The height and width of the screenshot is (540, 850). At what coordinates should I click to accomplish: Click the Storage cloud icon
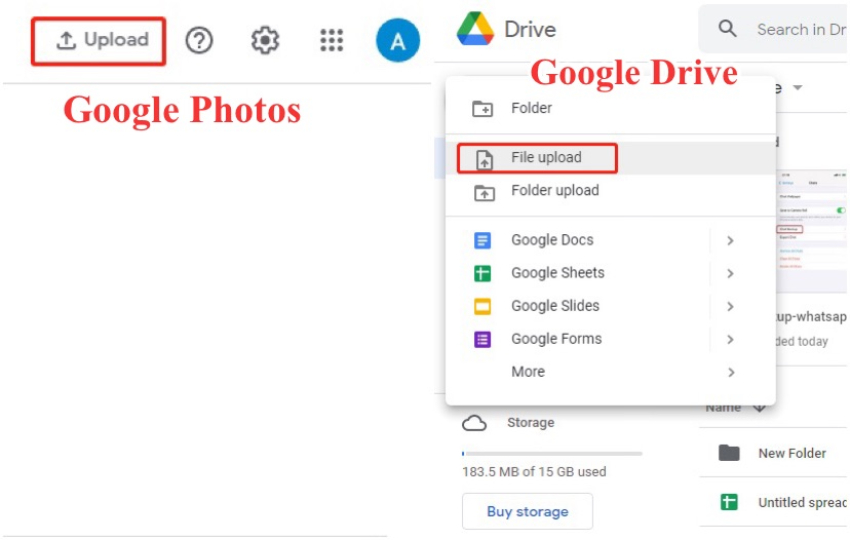point(474,423)
